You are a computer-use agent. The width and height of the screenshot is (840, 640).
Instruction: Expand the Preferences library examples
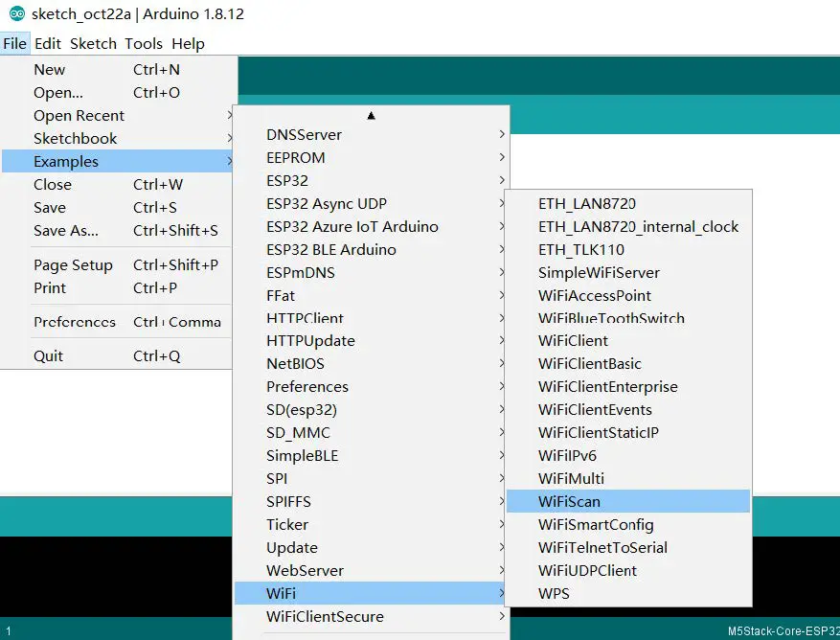click(x=372, y=387)
